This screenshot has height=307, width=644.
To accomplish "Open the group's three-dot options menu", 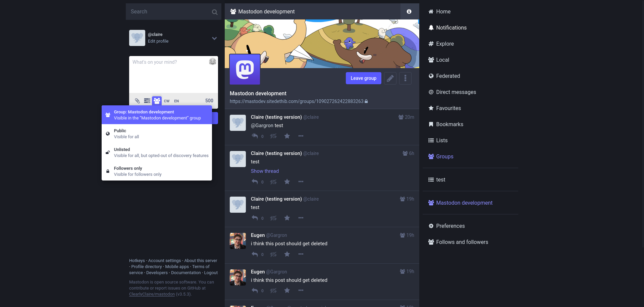I will (405, 78).
